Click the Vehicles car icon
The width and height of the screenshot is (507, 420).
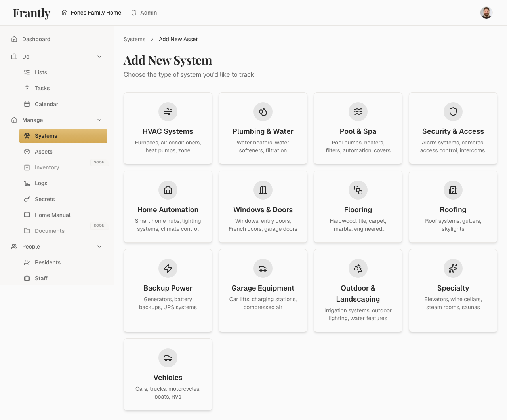point(168,358)
